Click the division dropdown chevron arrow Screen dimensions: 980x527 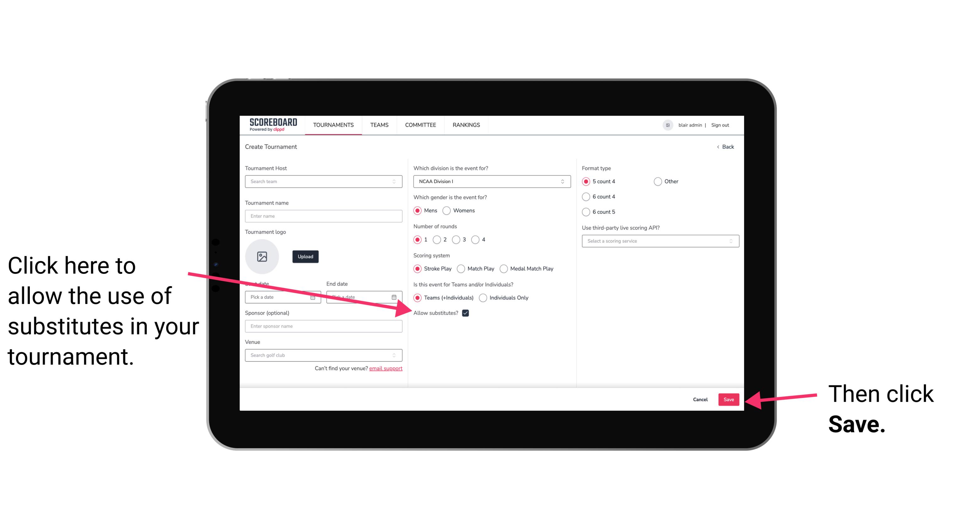click(563, 182)
